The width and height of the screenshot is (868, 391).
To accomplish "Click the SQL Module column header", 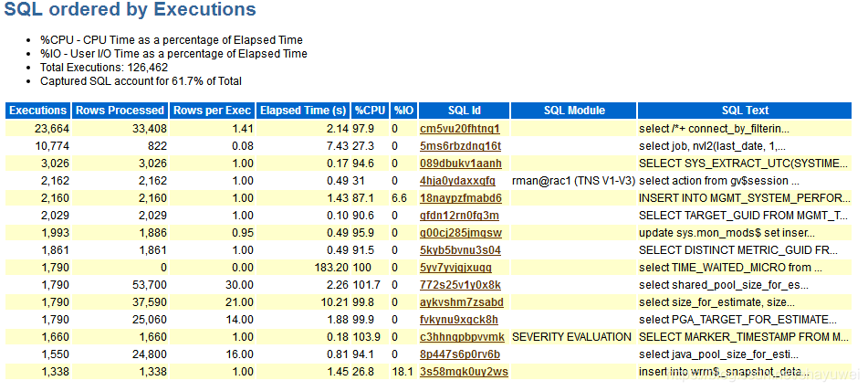I will pos(573,111).
